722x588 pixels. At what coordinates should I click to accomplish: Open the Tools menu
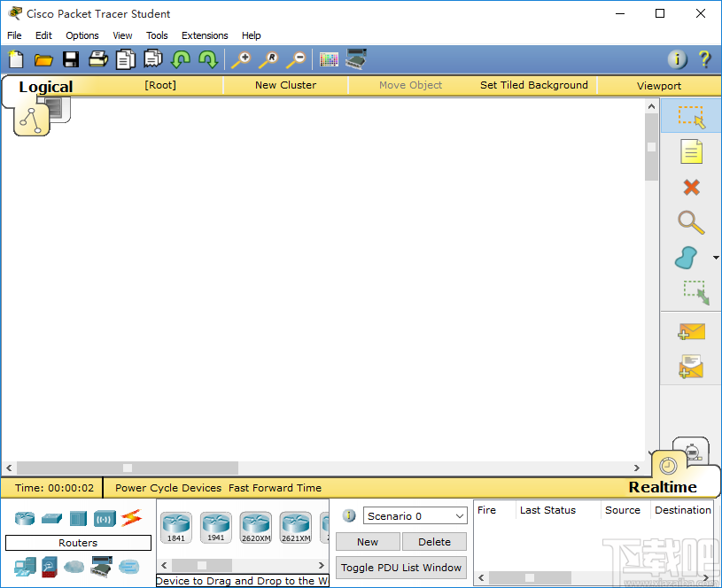(157, 35)
